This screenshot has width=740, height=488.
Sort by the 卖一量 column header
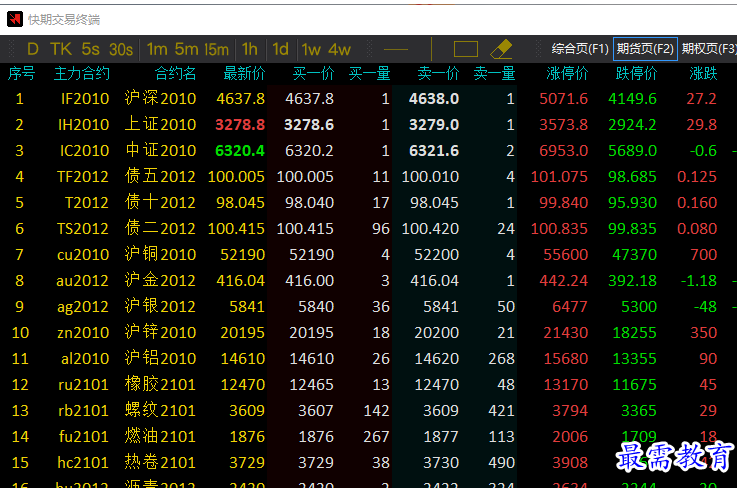(494, 74)
